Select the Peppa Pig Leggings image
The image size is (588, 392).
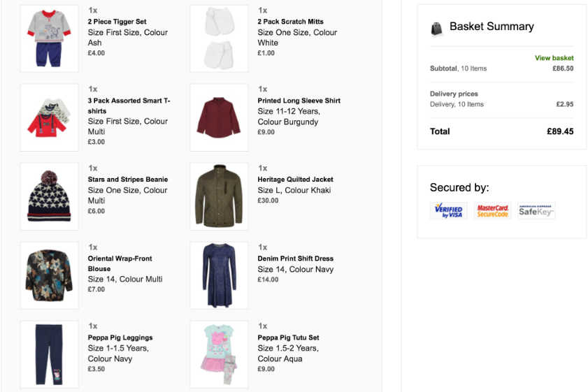point(49,354)
